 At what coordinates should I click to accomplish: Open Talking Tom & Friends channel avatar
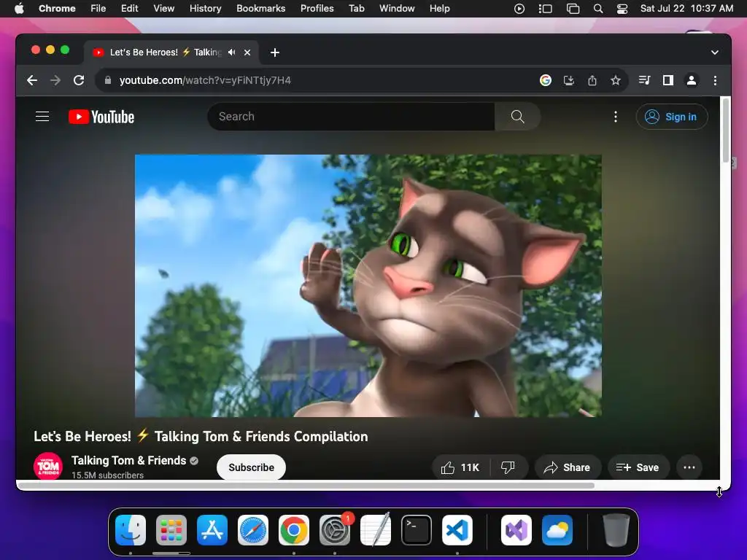48,466
